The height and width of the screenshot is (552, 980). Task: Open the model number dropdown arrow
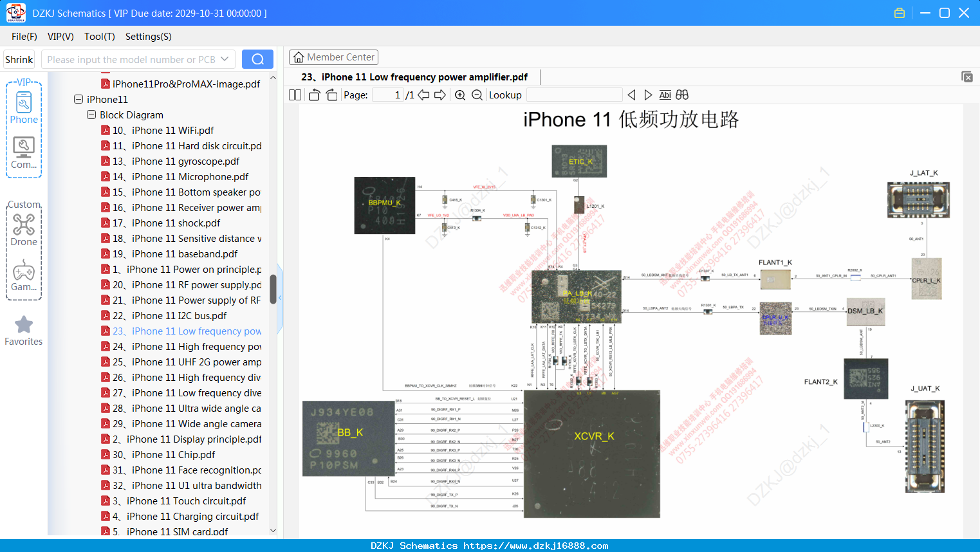pyautogui.click(x=225, y=59)
